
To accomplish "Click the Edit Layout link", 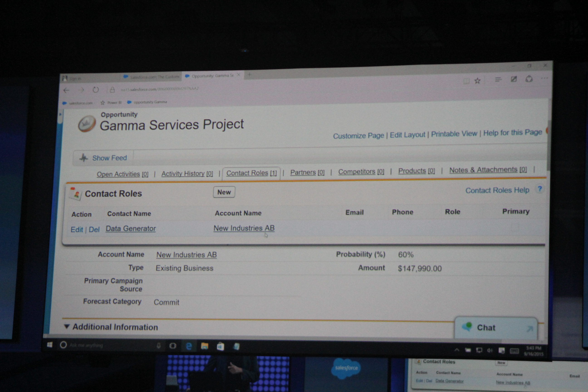I will tap(407, 135).
